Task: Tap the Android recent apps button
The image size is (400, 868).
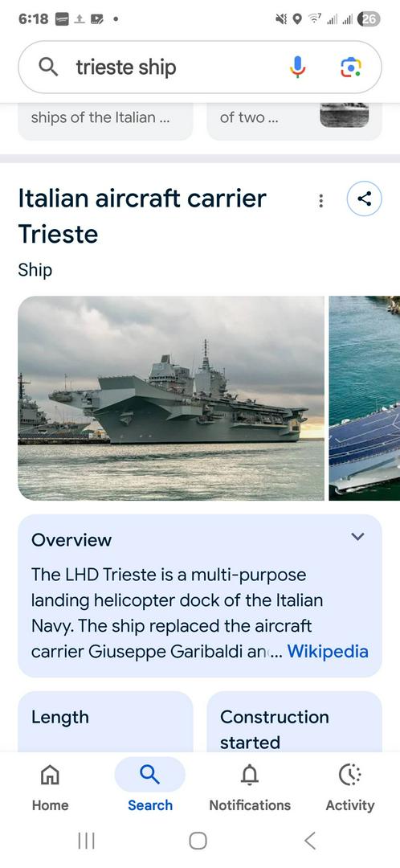Action: 86,841
